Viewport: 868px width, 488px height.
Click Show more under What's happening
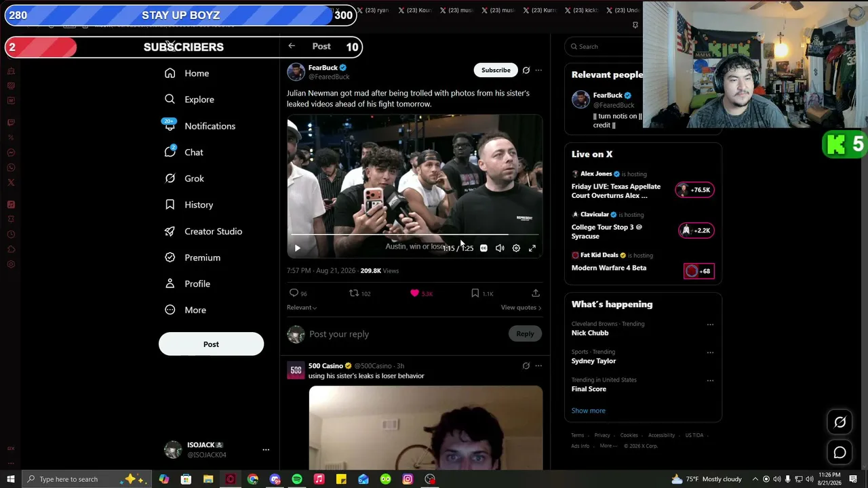588,411
